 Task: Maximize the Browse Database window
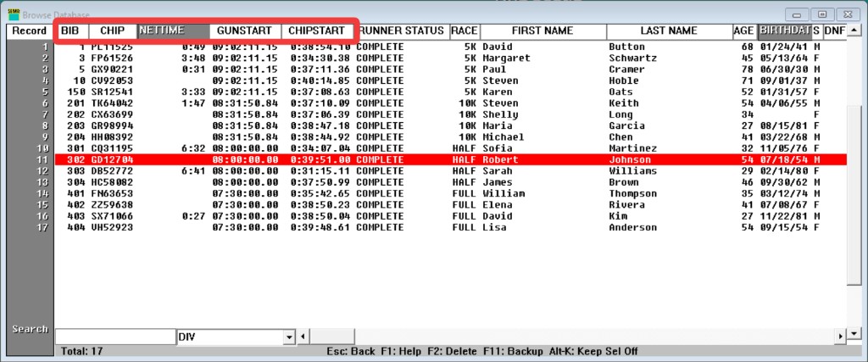tap(822, 15)
